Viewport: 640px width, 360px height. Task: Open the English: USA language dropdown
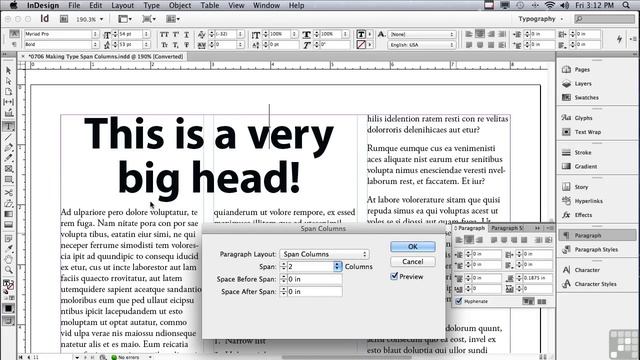pyautogui.click(x=421, y=44)
